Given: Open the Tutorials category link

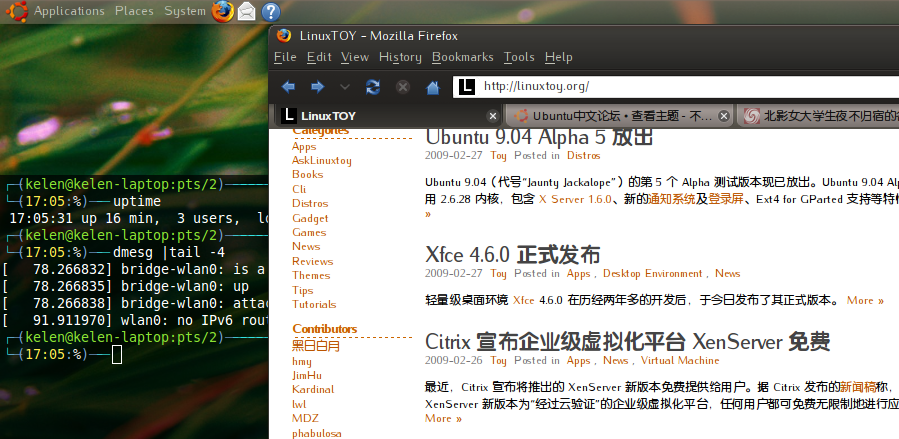Looking at the screenshot, I should 314,304.
